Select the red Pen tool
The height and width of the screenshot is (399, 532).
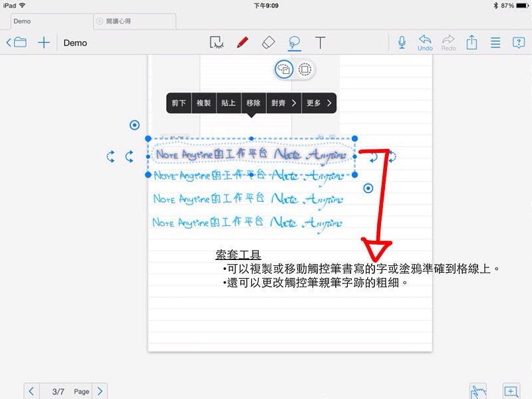click(x=242, y=43)
